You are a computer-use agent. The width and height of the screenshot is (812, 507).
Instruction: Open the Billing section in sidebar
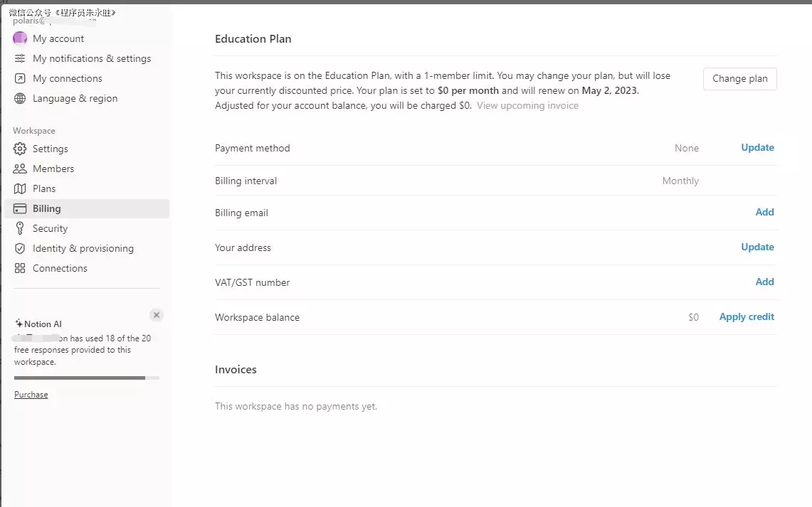tap(46, 208)
